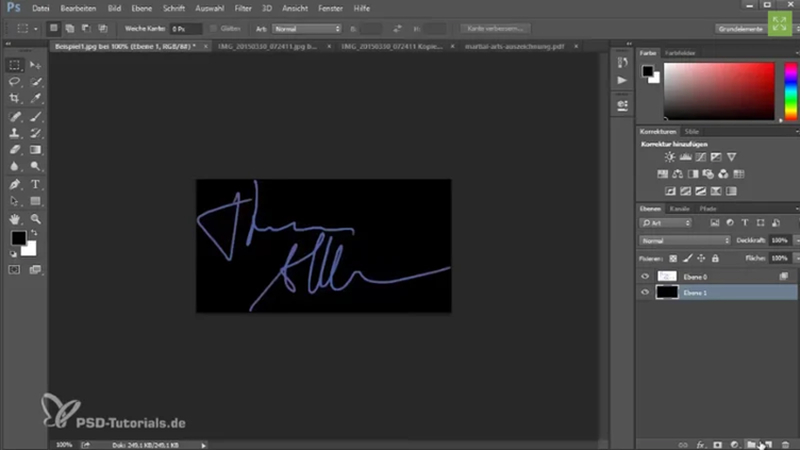
Task: Pick a color in the red color field
Action: click(x=719, y=91)
